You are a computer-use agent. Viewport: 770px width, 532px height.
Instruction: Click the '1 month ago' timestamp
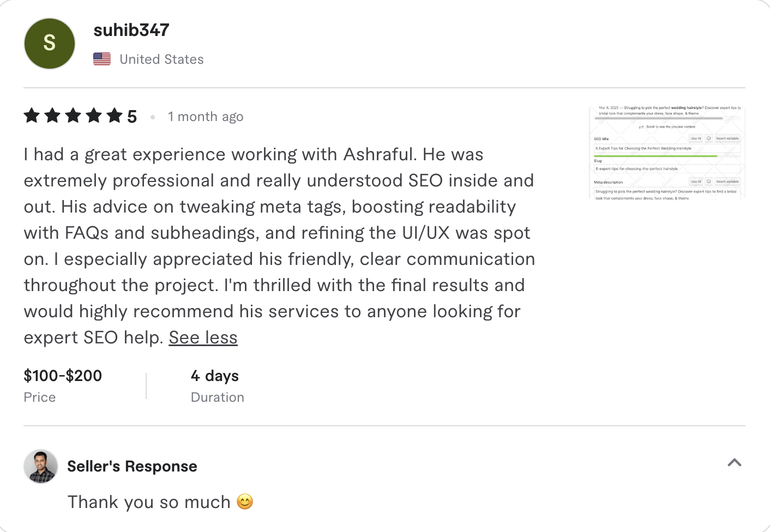coord(206,116)
